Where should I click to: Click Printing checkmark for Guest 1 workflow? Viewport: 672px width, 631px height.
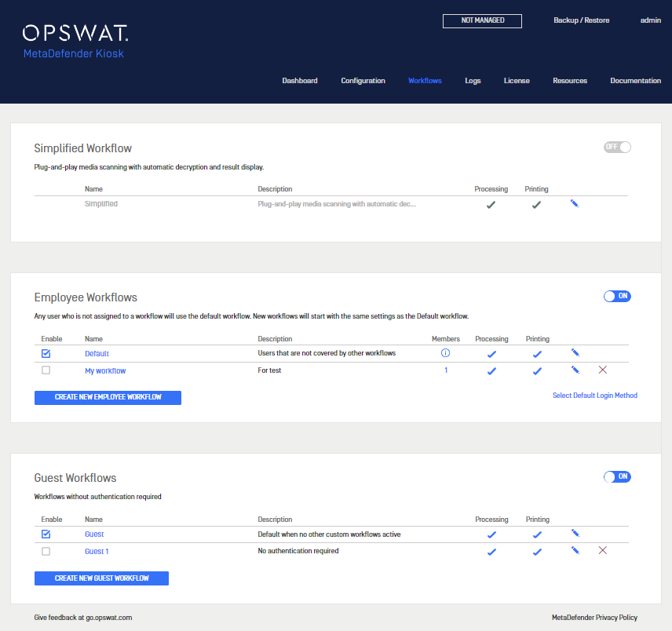(537, 552)
